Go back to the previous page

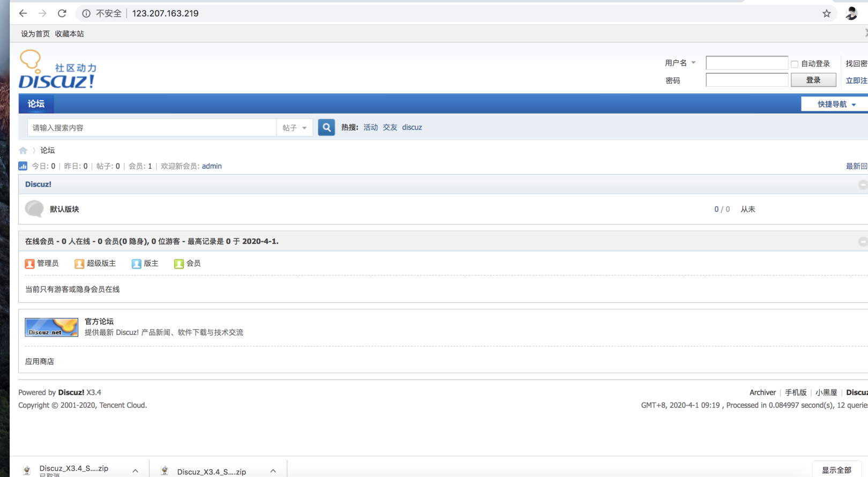click(x=23, y=13)
